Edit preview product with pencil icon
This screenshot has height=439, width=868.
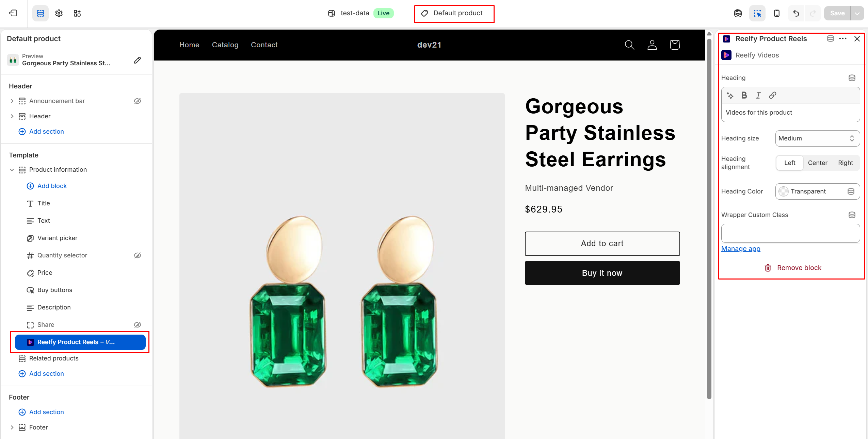point(138,60)
